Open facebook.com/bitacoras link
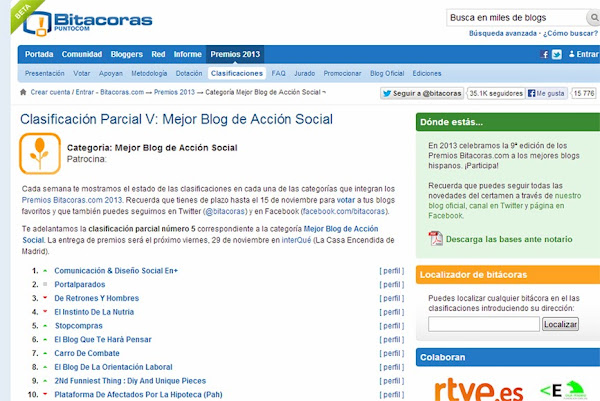 pos(344,211)
